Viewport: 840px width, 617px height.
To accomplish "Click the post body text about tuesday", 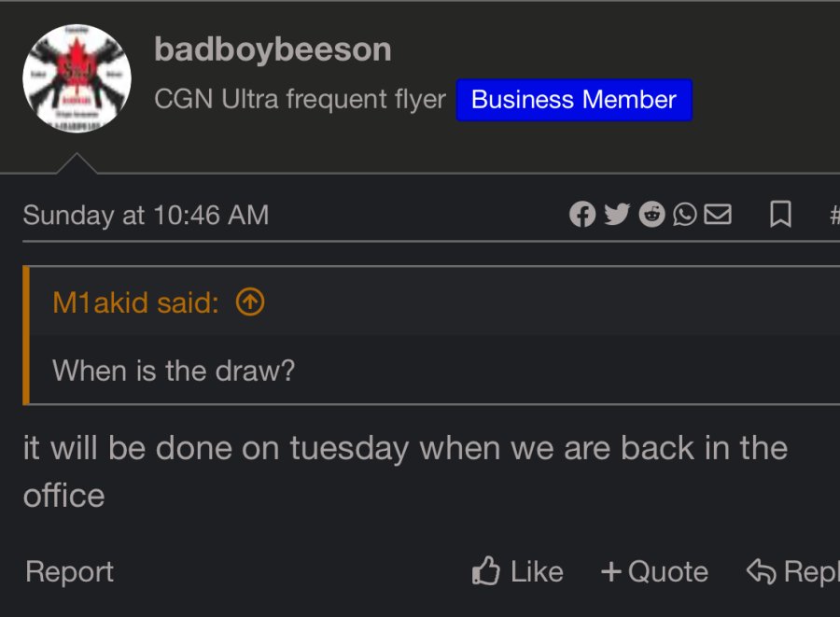I will point(405,448).
